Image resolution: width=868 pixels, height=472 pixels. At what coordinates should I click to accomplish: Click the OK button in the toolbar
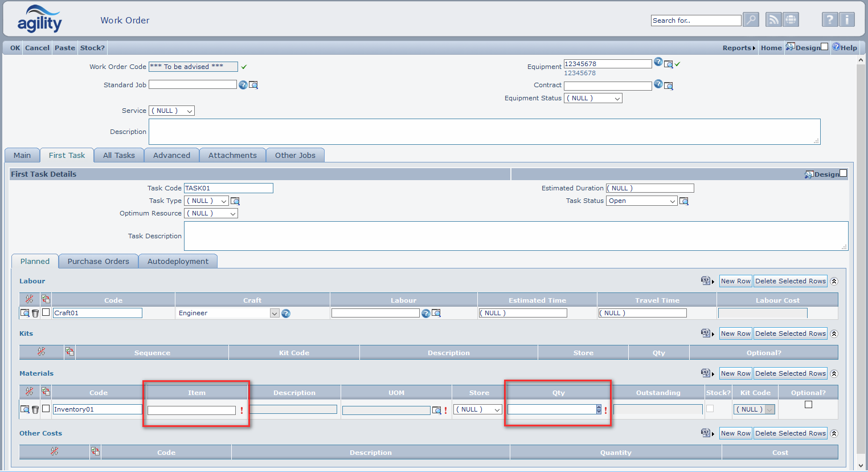coord(13,47)
